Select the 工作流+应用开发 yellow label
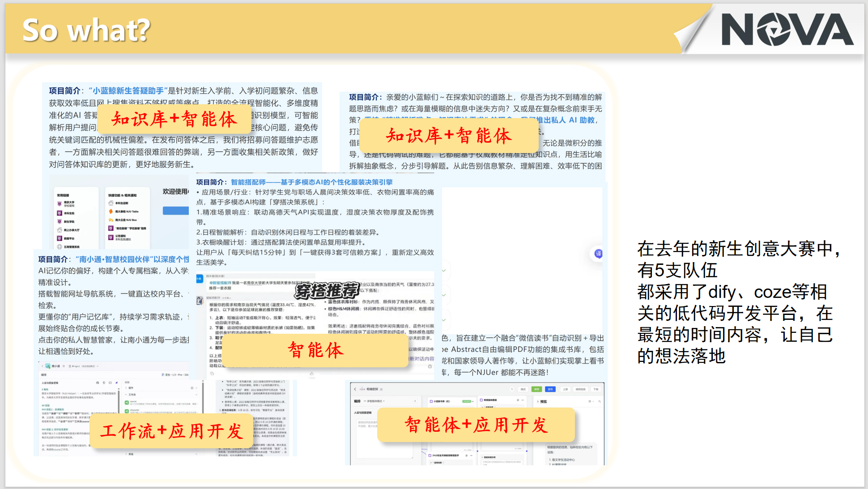This screenshot has height=489, width=868. (171, 431)
